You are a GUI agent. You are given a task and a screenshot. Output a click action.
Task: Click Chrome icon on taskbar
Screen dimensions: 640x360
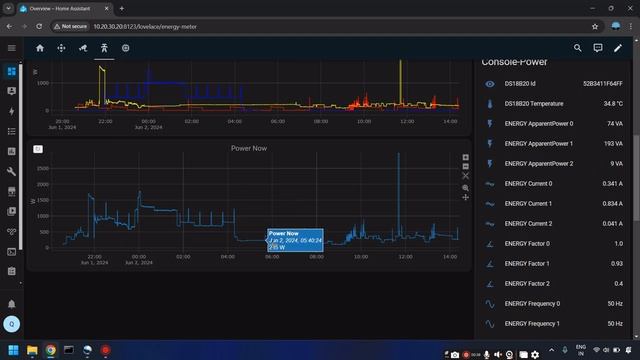pyautogui.click(x=51, y=350)
